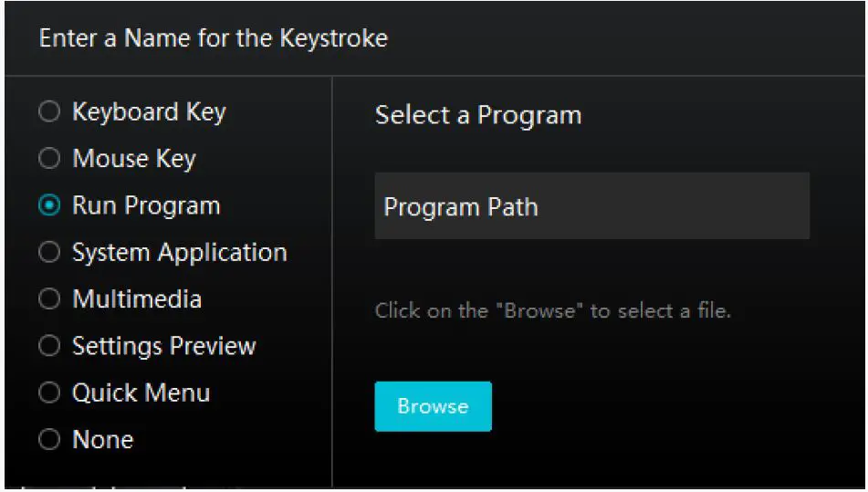Select the Settings Preview radio circle
Screen dimensions: 868x492
[48, 347]
